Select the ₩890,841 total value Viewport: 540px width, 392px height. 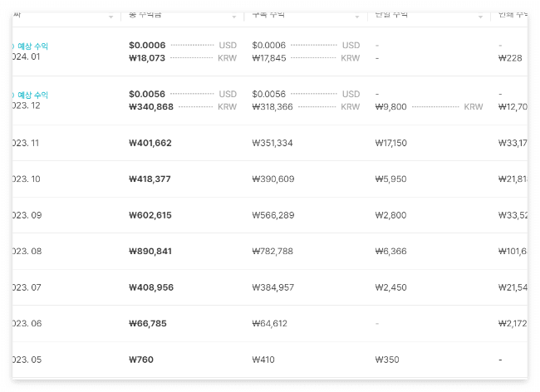pyautogui.click(x=150, y=252)
